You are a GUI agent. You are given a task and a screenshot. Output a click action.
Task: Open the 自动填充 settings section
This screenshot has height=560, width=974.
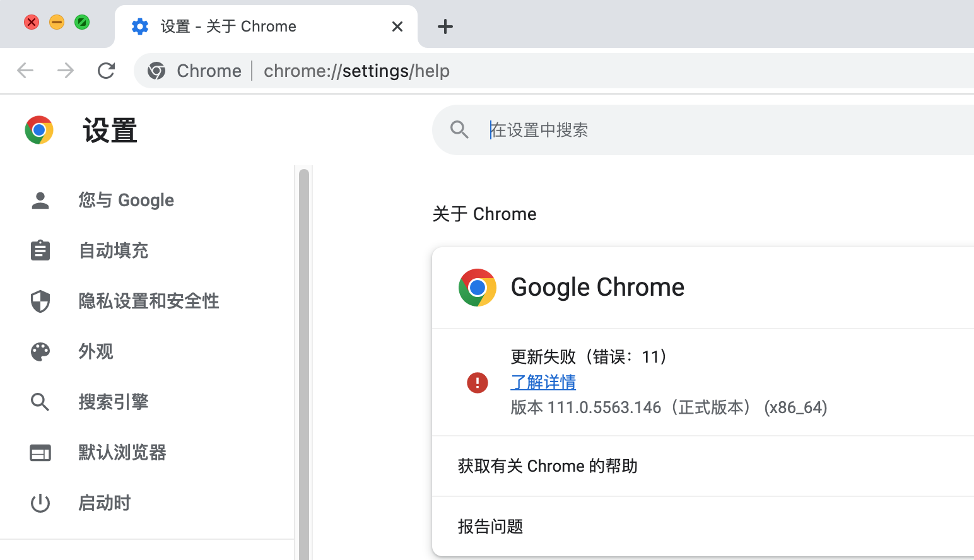pyautogui.click(x=148, y=251)
